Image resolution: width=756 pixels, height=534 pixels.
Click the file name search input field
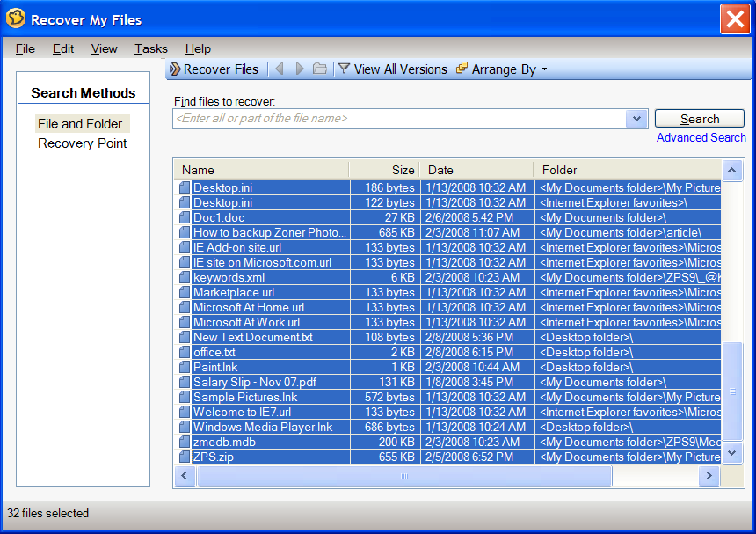pos(399,119)
